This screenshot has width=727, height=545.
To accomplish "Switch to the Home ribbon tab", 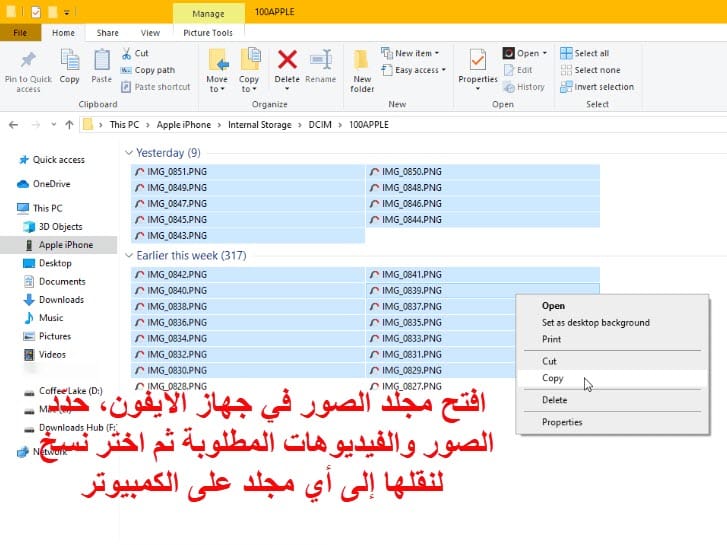I will click(64, 33).
